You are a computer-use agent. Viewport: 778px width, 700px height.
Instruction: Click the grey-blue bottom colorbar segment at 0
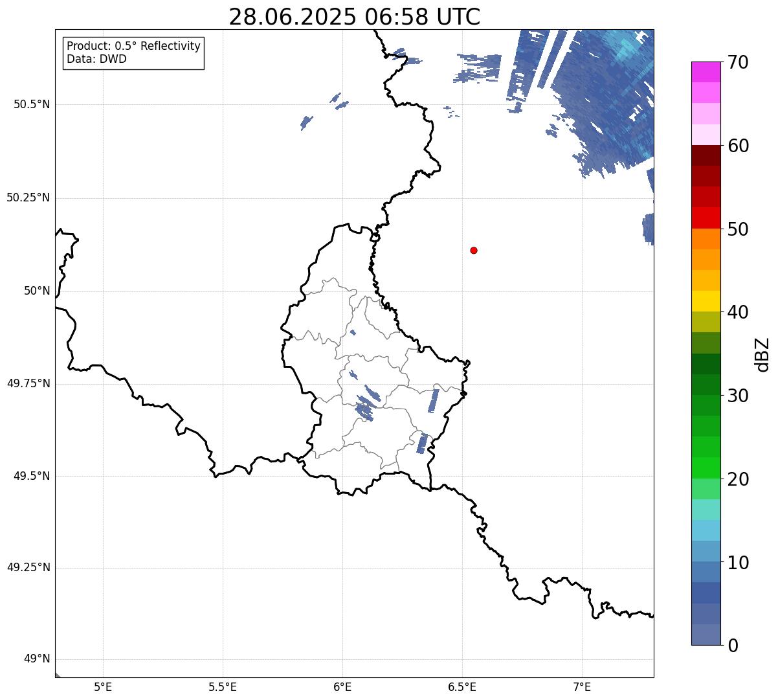coord(706,635)
